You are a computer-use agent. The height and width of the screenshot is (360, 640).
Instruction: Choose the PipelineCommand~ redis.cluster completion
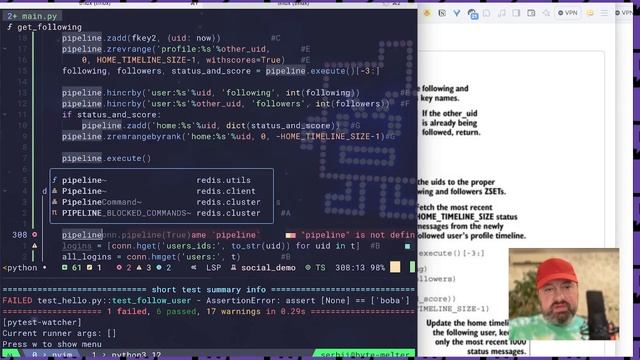coord(162,202)
